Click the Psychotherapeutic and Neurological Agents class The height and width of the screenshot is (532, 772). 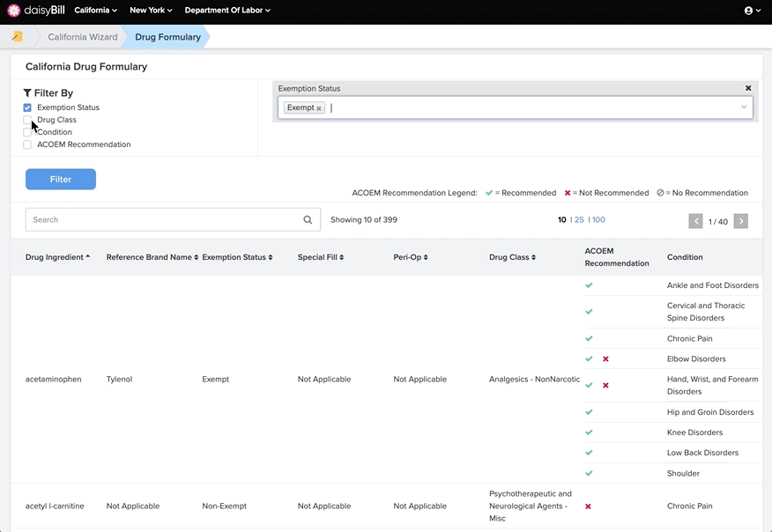531,506
